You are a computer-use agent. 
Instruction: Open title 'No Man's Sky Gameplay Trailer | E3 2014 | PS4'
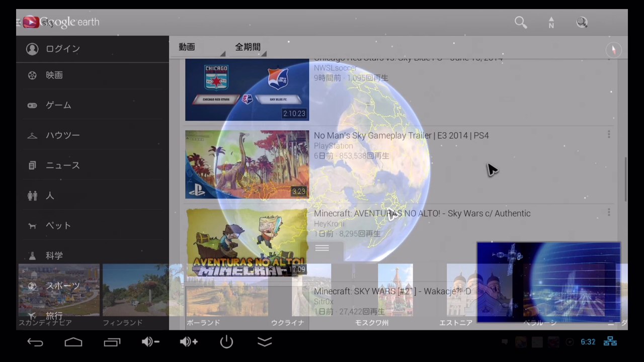coord(401,135)
